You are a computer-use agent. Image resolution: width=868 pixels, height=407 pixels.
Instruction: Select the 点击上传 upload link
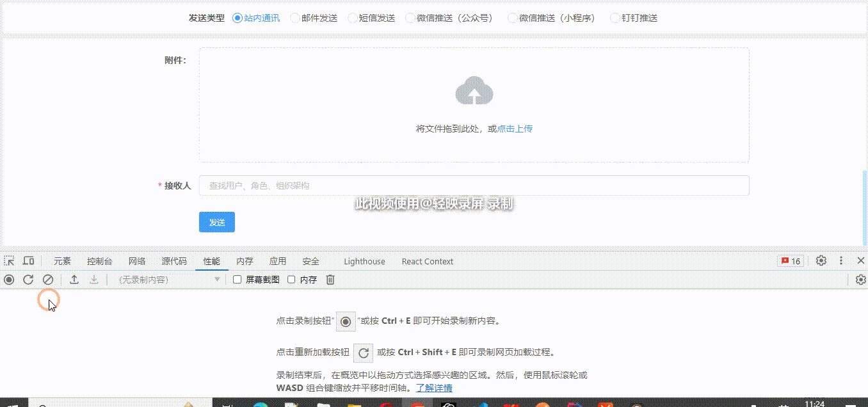click(x=514, y=128)
